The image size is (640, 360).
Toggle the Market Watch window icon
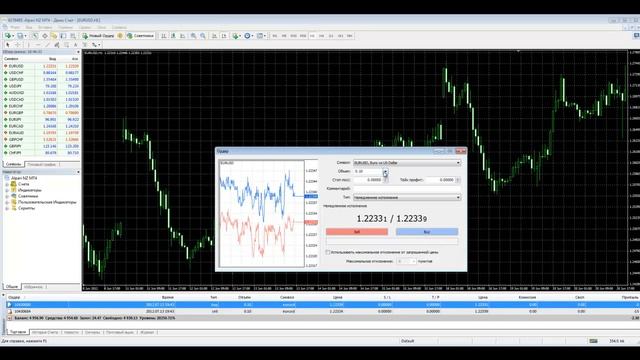click(35, 36)
